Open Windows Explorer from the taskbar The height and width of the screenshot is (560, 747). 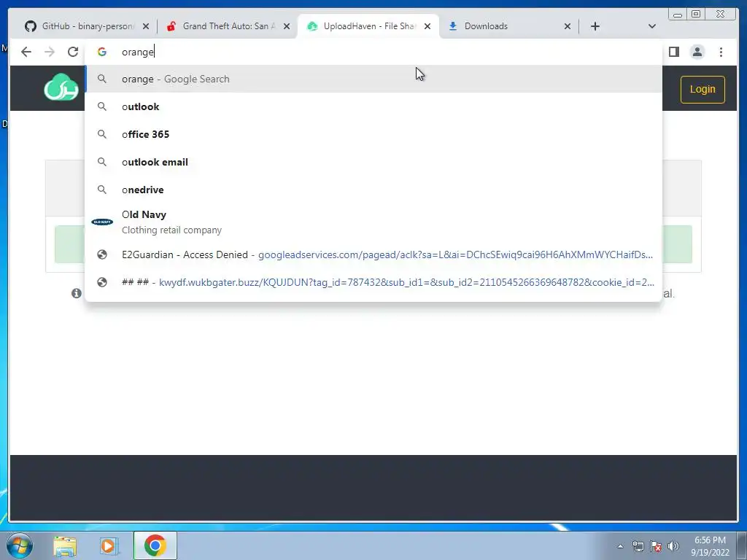65,545
